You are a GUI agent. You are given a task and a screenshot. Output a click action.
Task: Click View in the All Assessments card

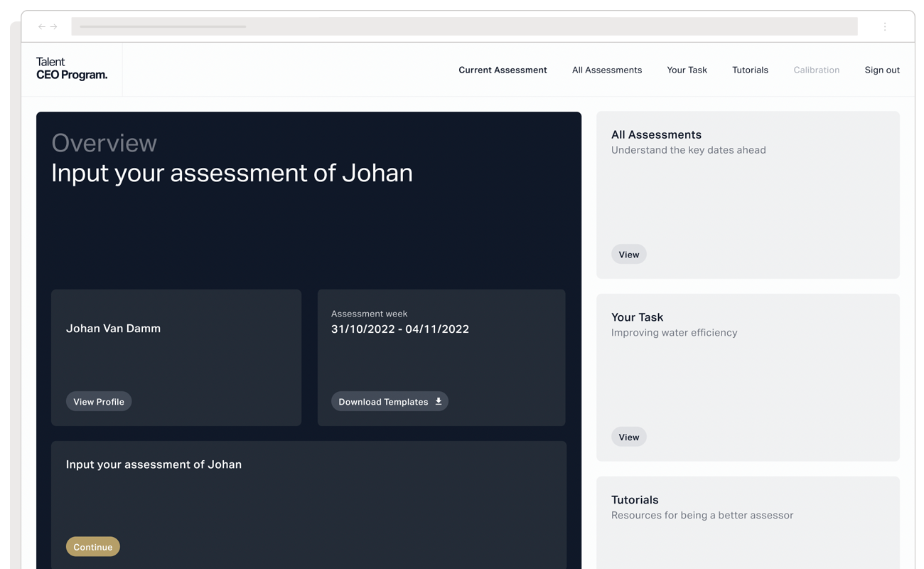click(628, 254)
